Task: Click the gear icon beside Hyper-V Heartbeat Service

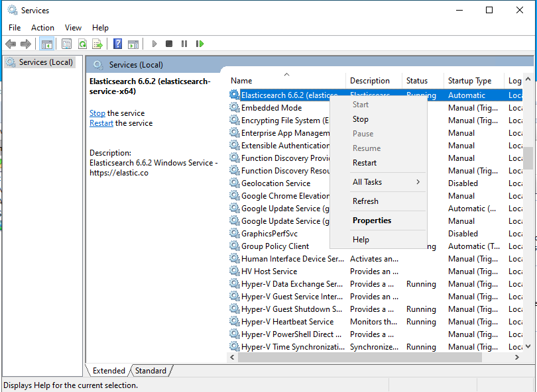Action: pyautogui.click(x=234, y=322)
